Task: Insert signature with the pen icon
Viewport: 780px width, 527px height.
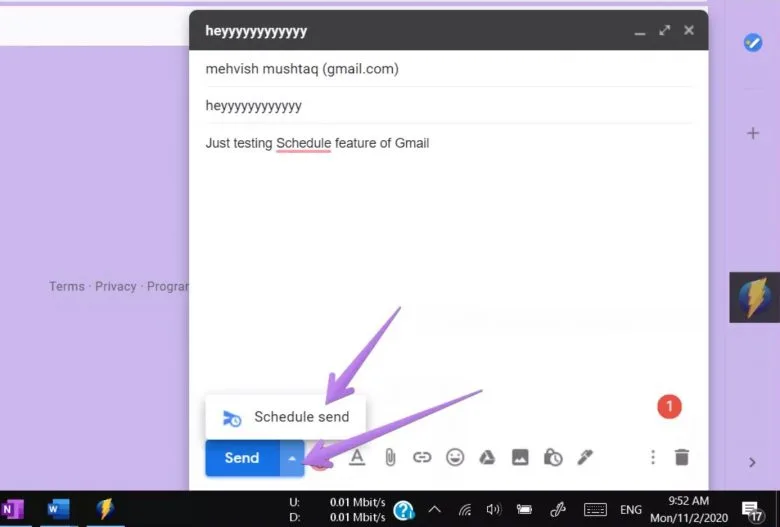Action: tap(585, 457)
